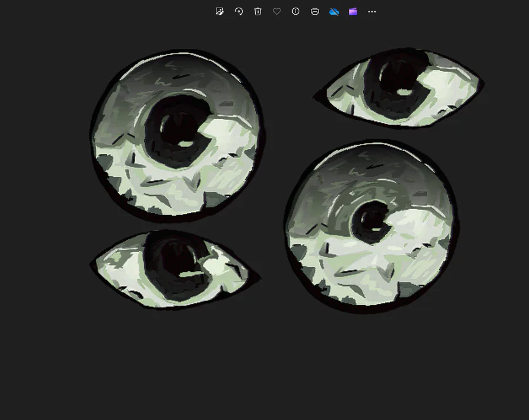Add photo to favorites with heart
Screen dimensions: 529x420
click(x=277, y=12)
